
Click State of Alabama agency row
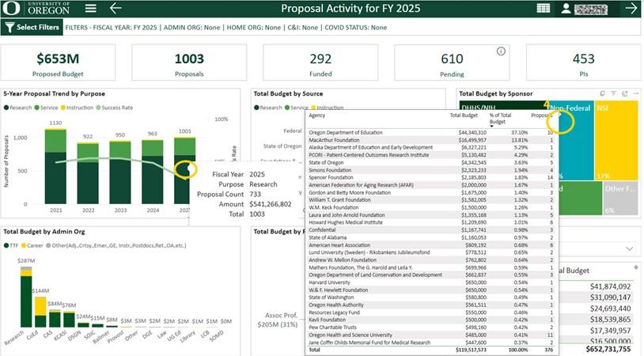pos(430,238)
